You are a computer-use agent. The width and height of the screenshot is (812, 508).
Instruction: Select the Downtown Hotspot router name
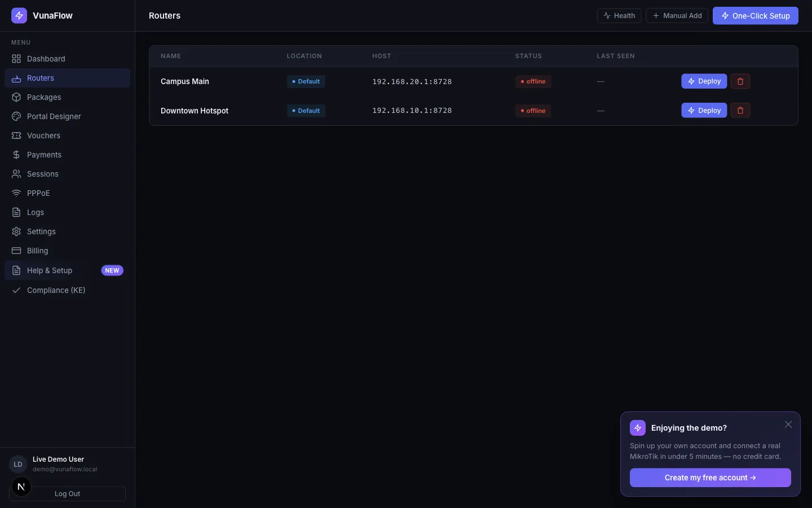195,111
